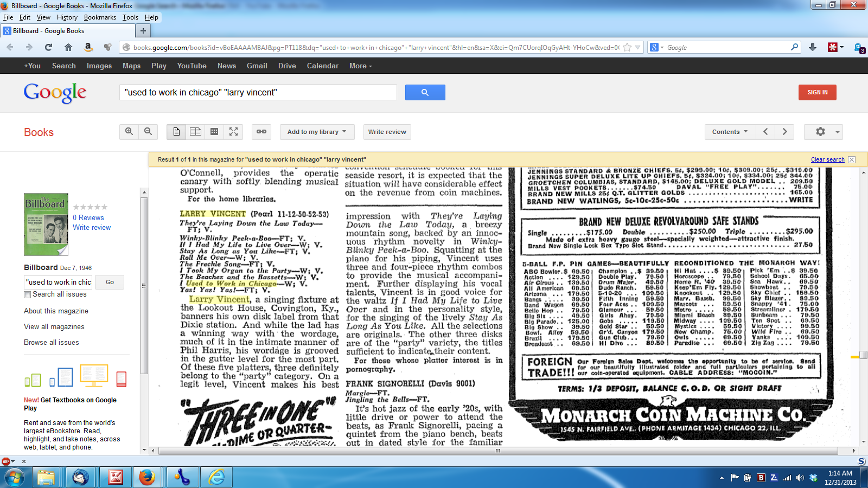Rate the magazine with the star rating
Screen dimensions: 868x488
[x=90, y=207]
